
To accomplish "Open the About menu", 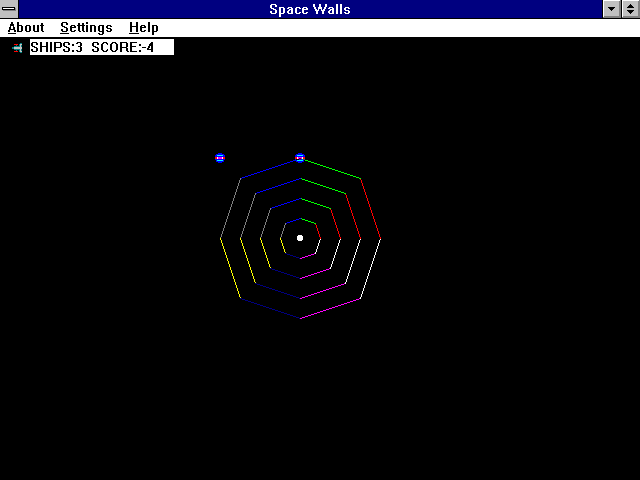I will coord(26,28).
